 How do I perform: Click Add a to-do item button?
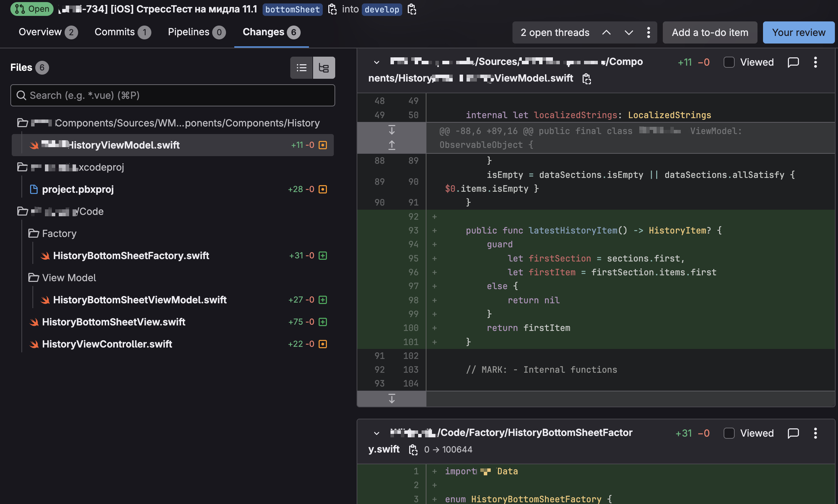point(710,32)
